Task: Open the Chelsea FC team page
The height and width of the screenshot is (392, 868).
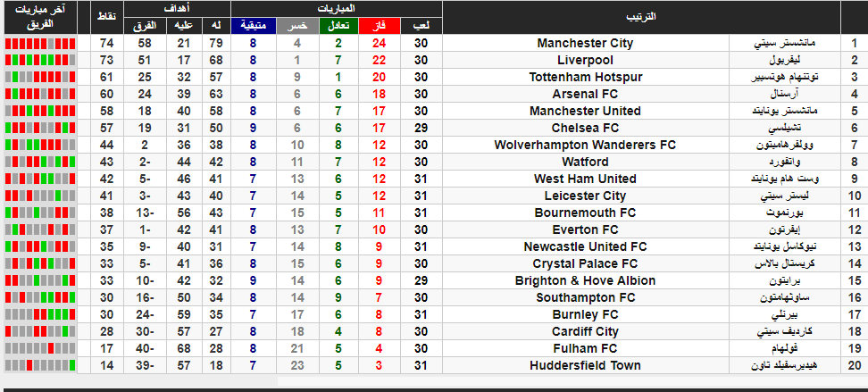Action: pos(585,128)
